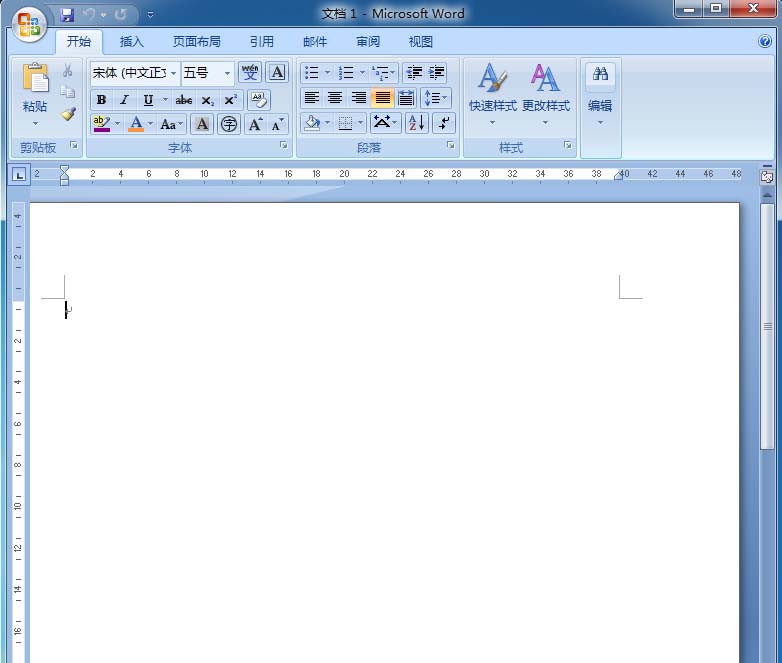Viewport: 782px width, 663px height.
Task: Apply the font color A
Action: (x=136, y=124)
